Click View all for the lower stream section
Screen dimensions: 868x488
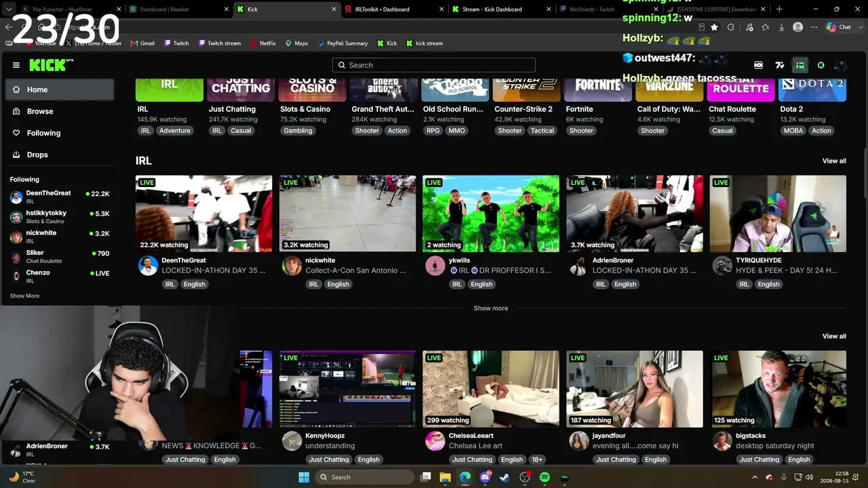click(x=834, y=336)
